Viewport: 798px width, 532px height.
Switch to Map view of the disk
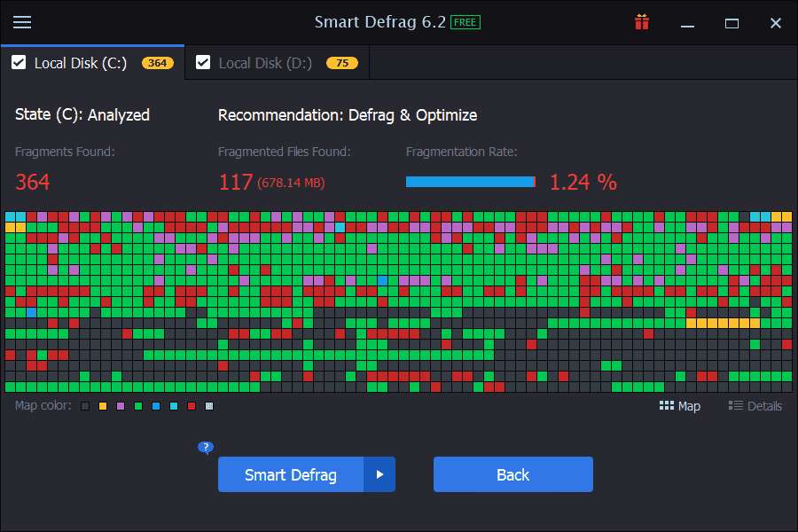679,405
